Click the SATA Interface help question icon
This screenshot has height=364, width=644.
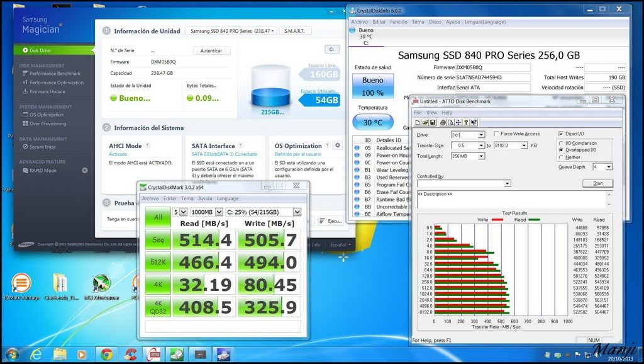point(241,145)
